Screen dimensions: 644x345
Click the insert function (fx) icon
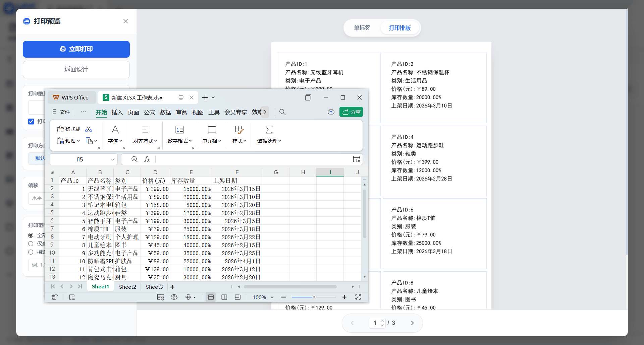(147, 159)
